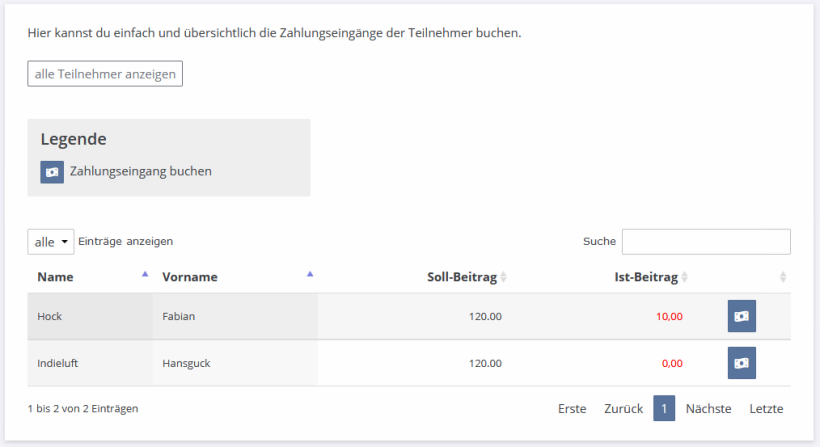820x447 pixels.
Task: Sort by Soll-Beitrag column arrows
Action: pyautogui.click(x=503, y=277)
